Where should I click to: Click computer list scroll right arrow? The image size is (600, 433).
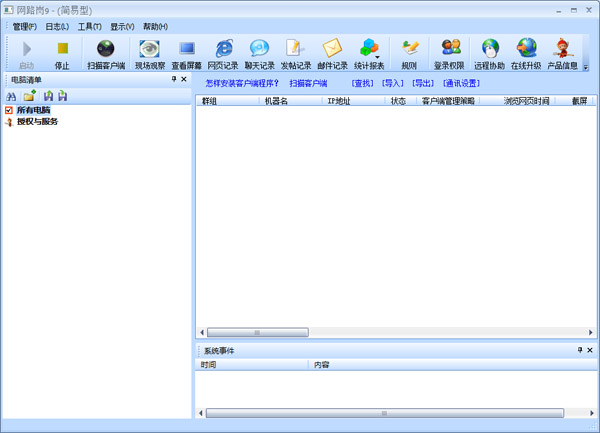click(x=591, y=332)
